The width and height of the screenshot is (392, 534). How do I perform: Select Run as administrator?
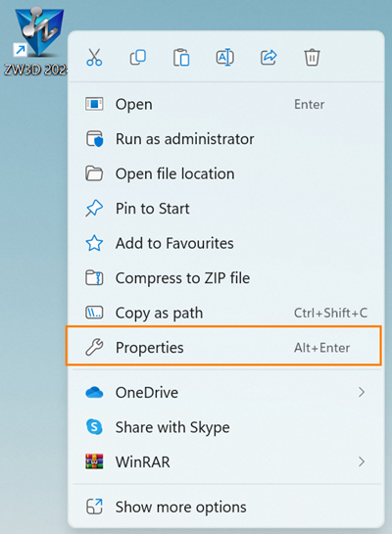(226, 139)
